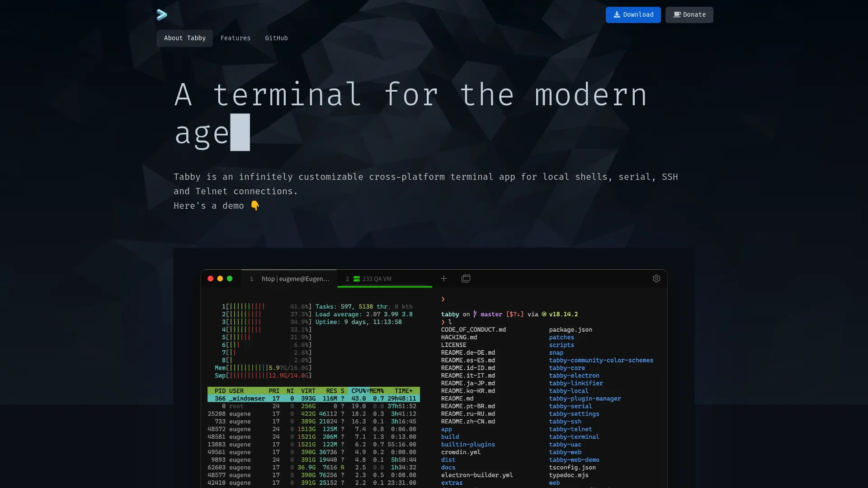Click the MEM% column header
The height and width of the screenshot is (488, 868).
(377, 391)
